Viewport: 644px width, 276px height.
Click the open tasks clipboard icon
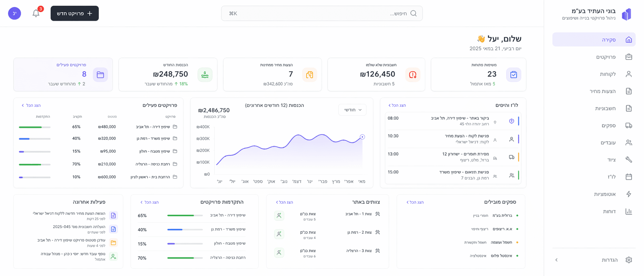[x=514, y=75]
